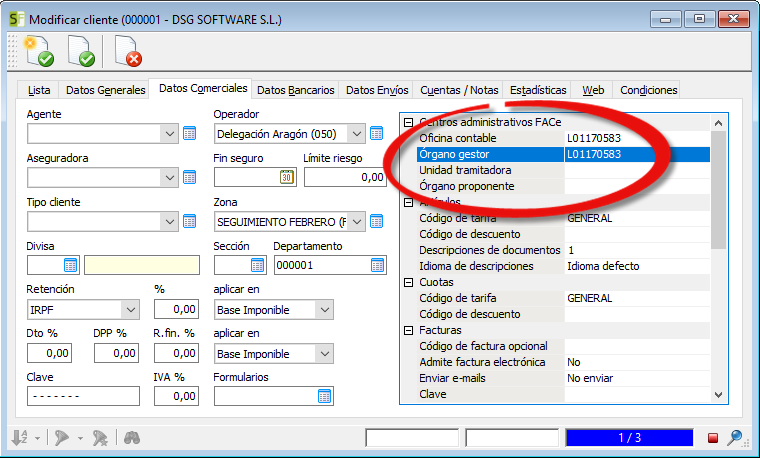Open the Divisa lookup icon
The image size is (760, 458).
tap(71, 265)
